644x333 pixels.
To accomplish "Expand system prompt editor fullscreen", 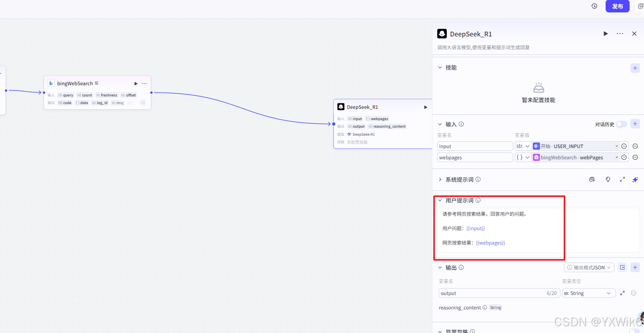I will 622,179.
